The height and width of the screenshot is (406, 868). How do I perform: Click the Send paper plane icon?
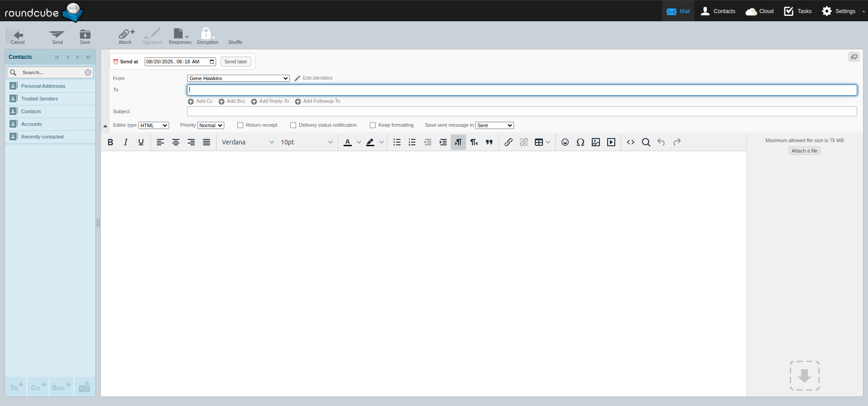coord(57,36)
